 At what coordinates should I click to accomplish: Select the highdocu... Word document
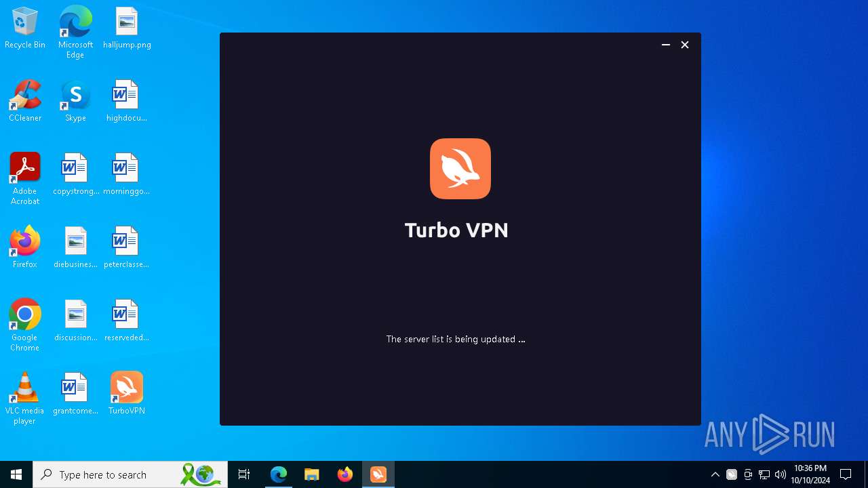tap(127, 102)
